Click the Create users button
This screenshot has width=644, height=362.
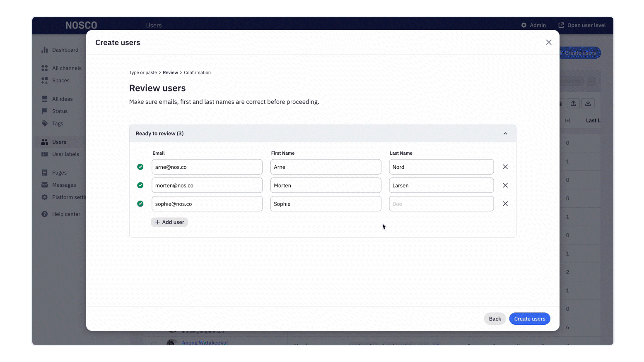[x=529, y=319]
